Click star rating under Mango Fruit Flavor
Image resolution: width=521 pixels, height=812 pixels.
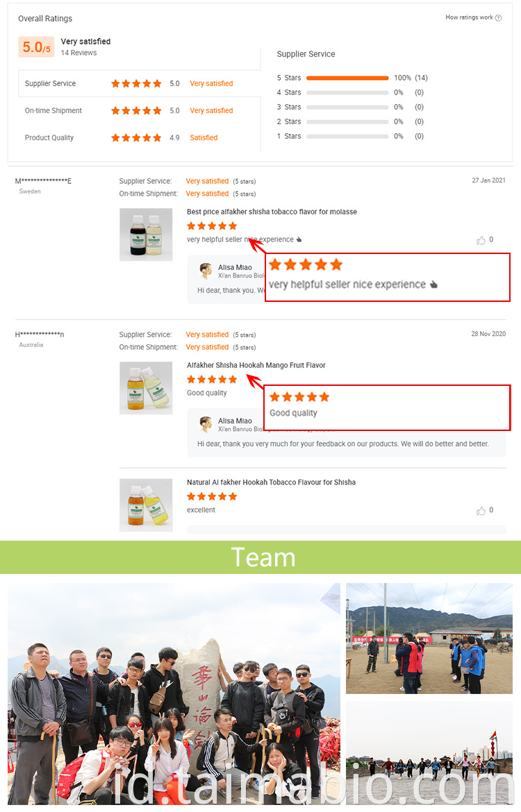coord(212,380)
